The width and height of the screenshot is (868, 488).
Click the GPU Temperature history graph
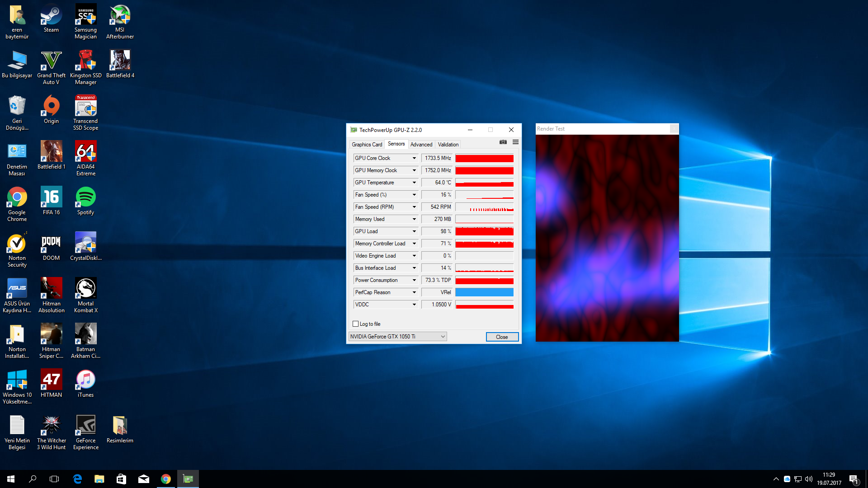tap(484, 183)
